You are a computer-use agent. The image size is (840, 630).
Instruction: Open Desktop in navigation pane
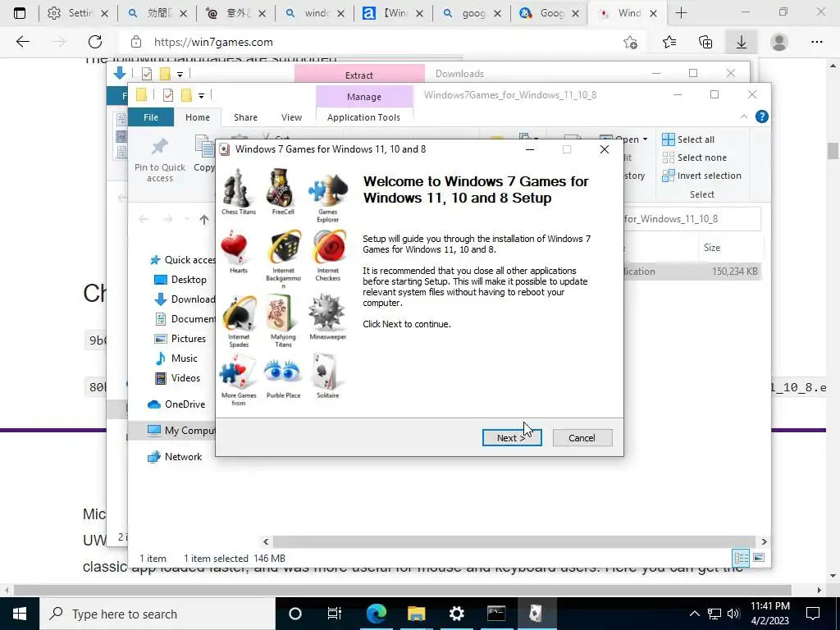(180, 280)
